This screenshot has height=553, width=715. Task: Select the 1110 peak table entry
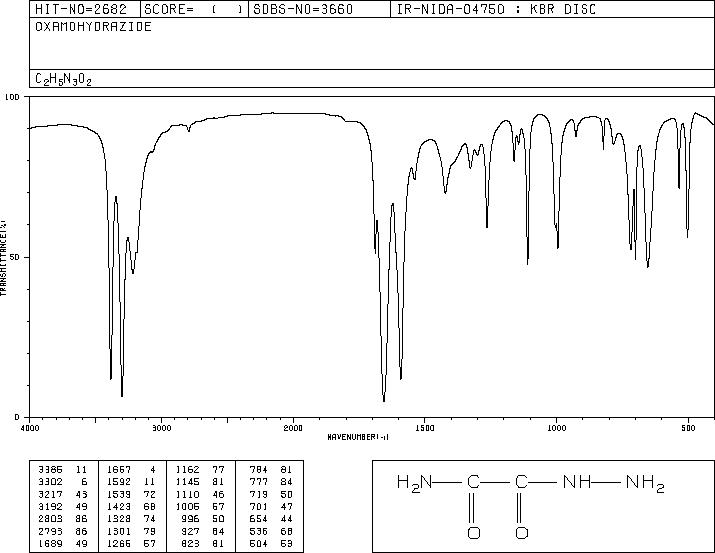(200, 494)
